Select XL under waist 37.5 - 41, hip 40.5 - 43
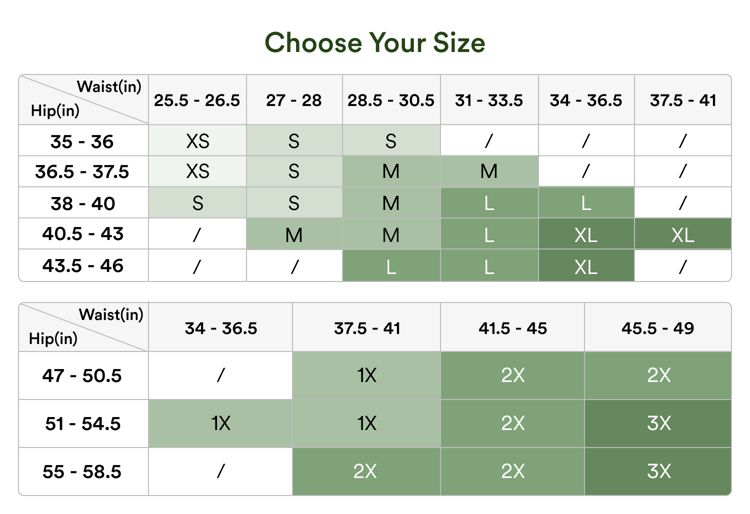 click(683, 235)
